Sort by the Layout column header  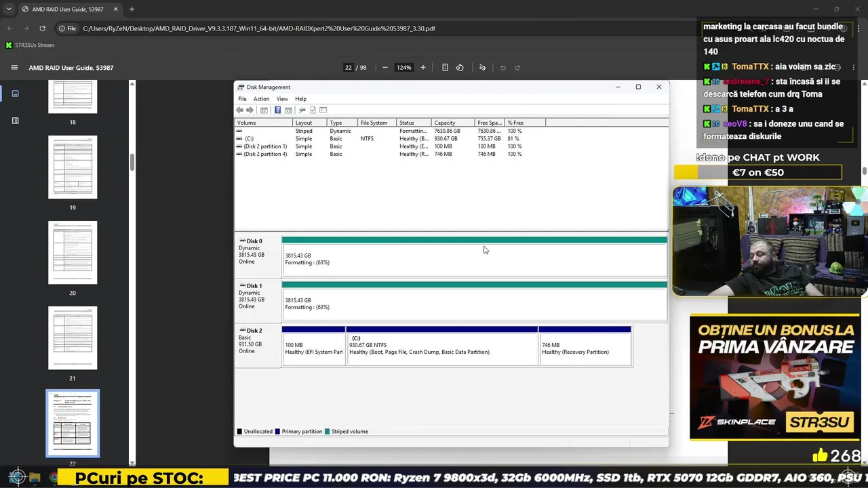pyautogui.click(x=310, y=123)
